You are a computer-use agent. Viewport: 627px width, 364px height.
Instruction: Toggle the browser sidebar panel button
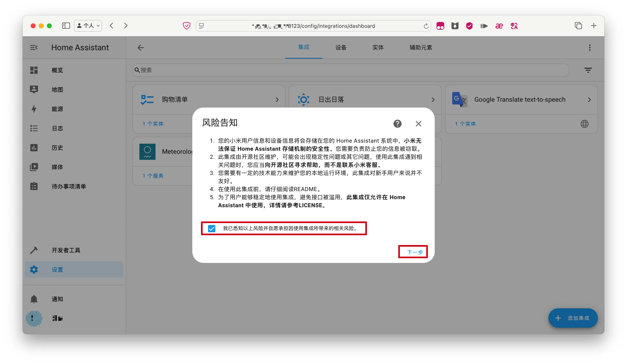(66, 26)
